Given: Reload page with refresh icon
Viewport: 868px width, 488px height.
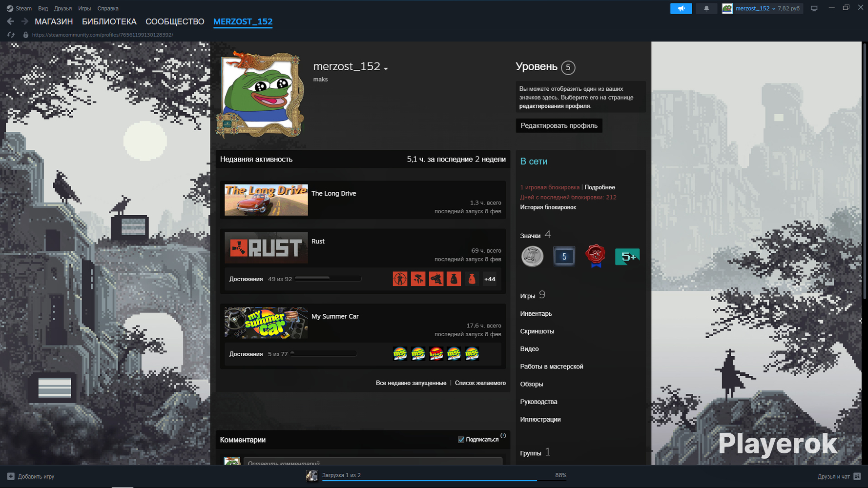Looking at the screenshot, I should click(11, 35).
